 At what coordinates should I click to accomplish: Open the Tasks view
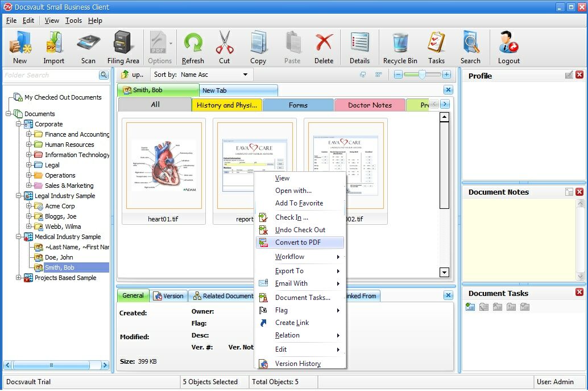[436, 46]
